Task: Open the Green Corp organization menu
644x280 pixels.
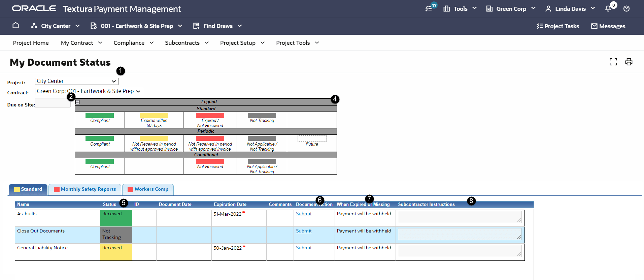Action: coord(511,9)
